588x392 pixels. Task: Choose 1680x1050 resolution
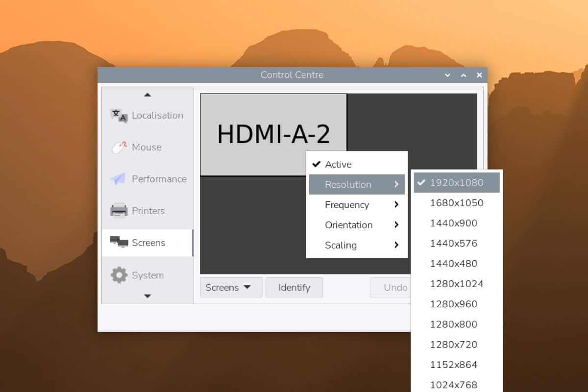click(456, 203)
